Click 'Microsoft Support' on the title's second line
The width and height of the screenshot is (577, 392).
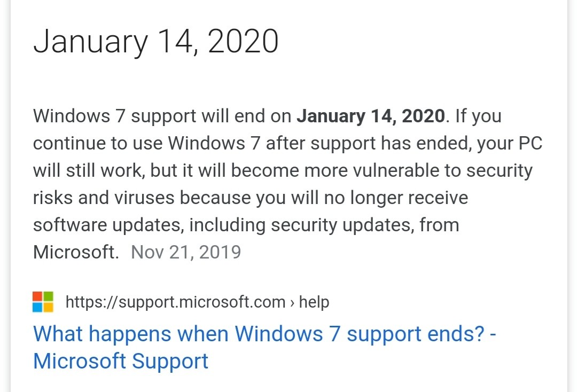[x=121, y=362]
